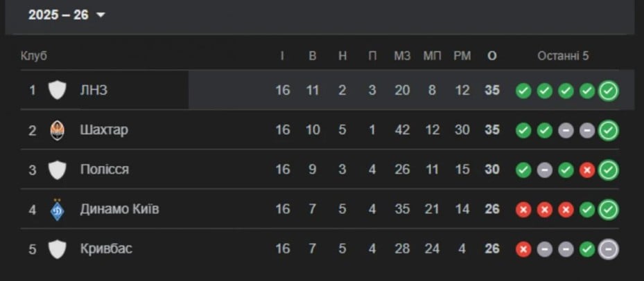Click Полісся's red loss result icon

[x=587, y=170]
